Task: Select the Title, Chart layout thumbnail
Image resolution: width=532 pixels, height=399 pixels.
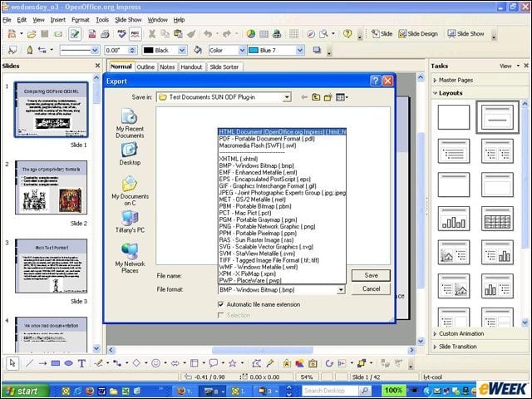Action: pos(454,219)
